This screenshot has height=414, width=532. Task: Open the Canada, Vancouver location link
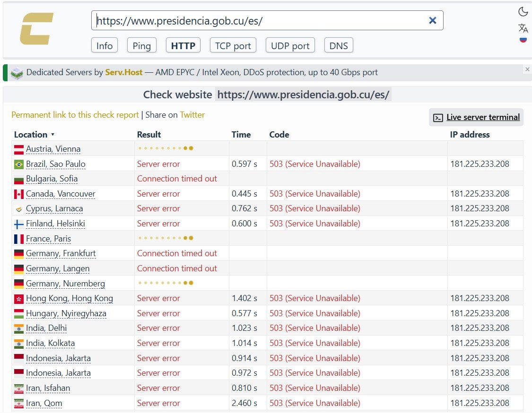click(61, 194)
